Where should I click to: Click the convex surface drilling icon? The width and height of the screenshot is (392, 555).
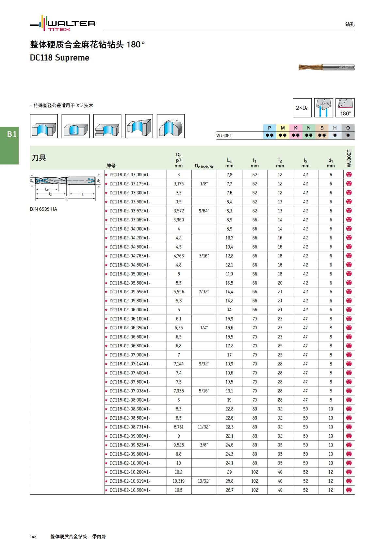pos(171,126)
